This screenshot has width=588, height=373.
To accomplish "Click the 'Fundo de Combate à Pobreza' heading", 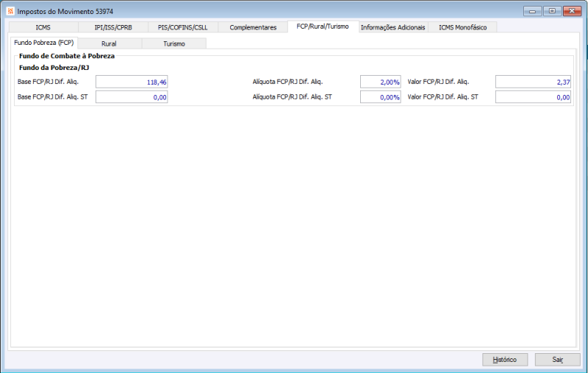I will (67, 56).
